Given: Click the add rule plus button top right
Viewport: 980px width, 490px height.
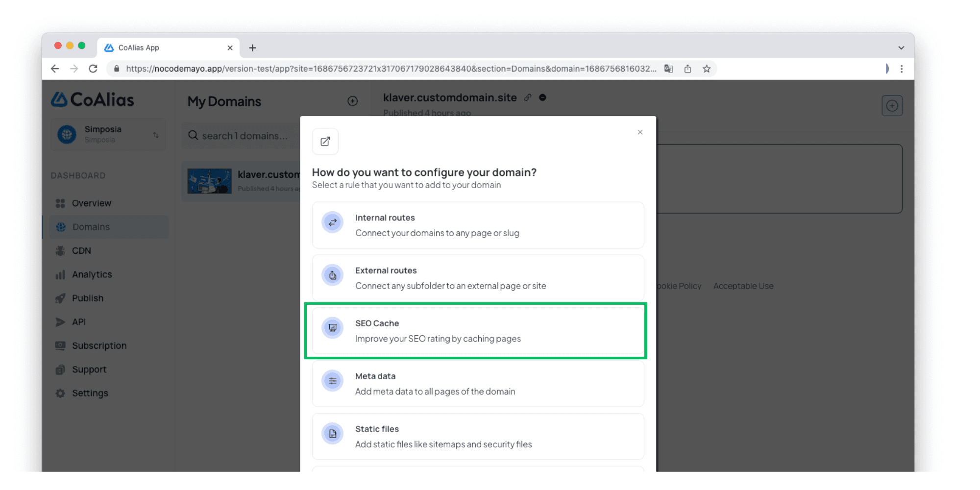Looking at the screenshot, I should (x=892, y=106).
